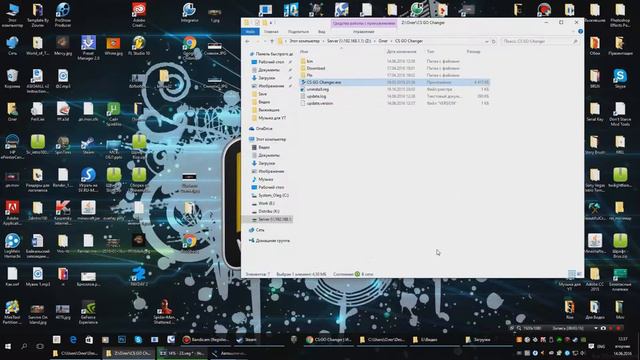This screenshot has width=640, height=360.
Task: Open the address bar history dropdown
Action: point(487,41)
